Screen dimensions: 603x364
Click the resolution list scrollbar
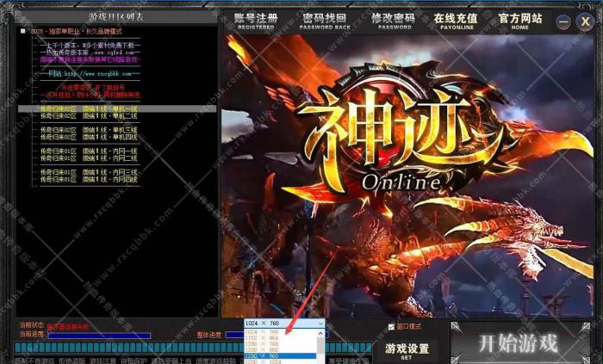pos(321,346)
